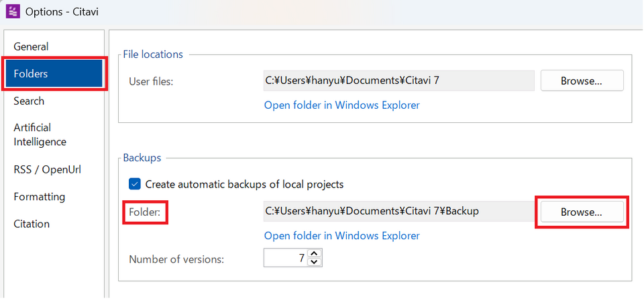Click the User files path field
The width and height of the screenshot is (644, 299).
click(x=398, y=81)
